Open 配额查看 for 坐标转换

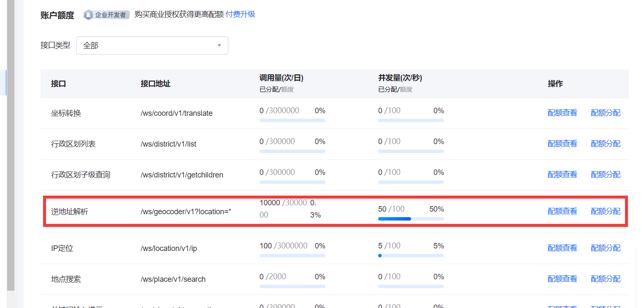562,113
